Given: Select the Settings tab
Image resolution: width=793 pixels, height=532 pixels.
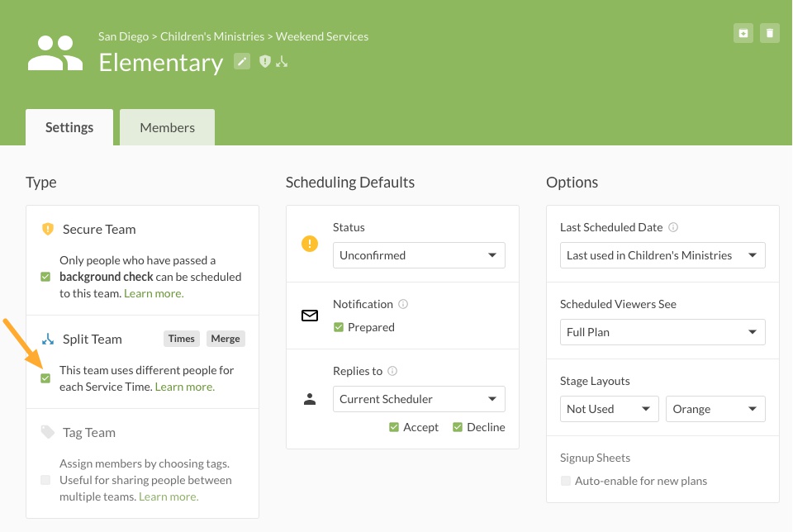Looking at the screenshot, I should click(x=69, y=127).
